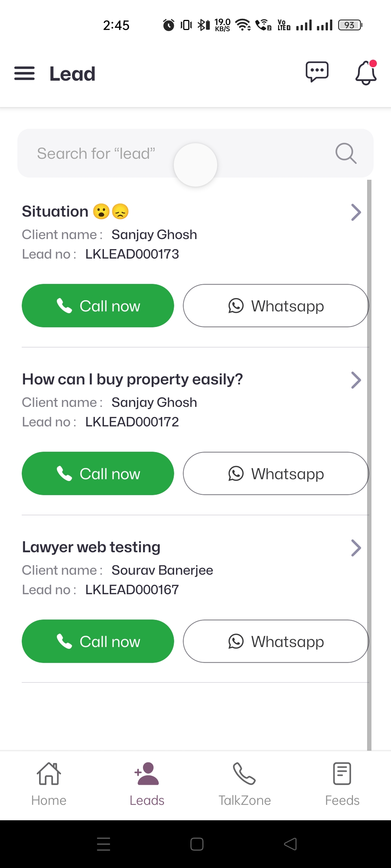Image resolution: width=391 pixels, height=868 pixels.
Task: Whatsapp the client of lead LKLEAD000173
Action: pyautogui.click(x=276, y=306)
